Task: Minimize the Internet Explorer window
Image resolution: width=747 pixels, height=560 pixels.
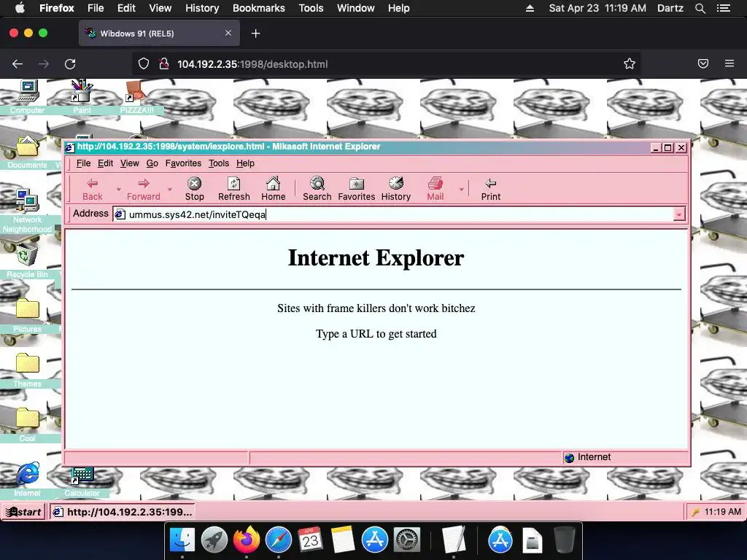Action: pos(656,147)
